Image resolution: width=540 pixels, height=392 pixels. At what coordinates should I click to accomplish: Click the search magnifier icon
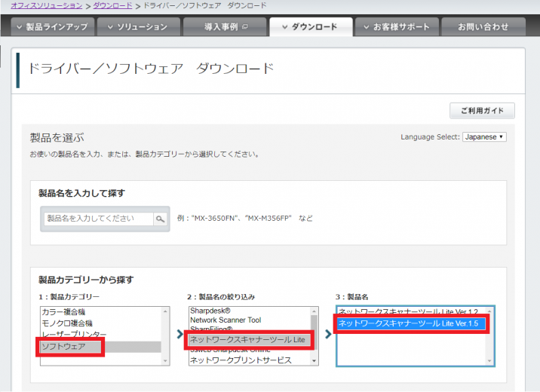click(x=160, y=219)
